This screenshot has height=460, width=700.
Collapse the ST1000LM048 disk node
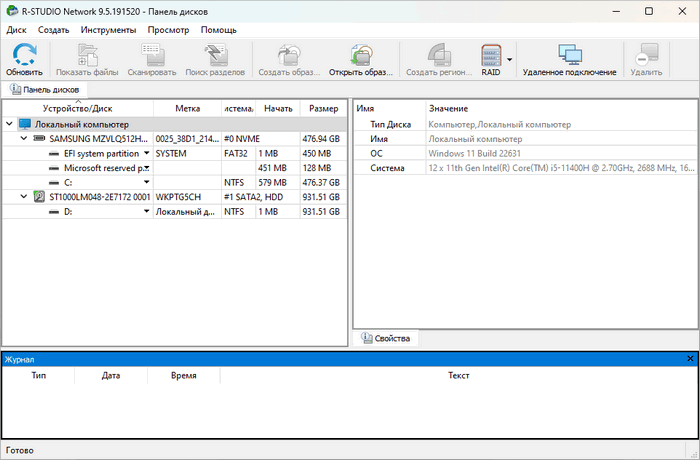point(24,198)
